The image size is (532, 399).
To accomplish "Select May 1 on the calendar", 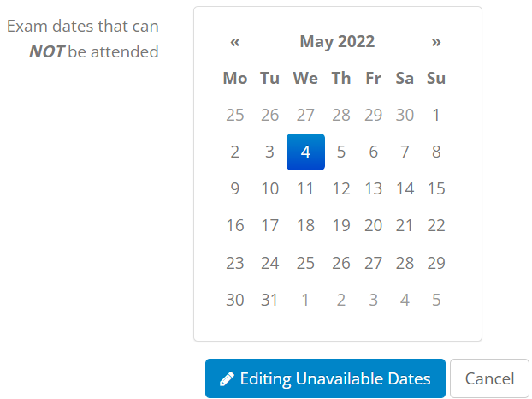I will pos(436,116).
